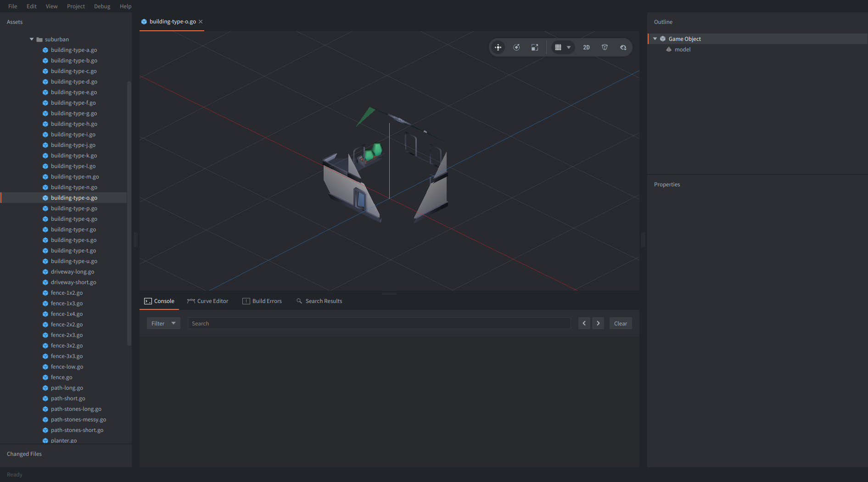868x482 pixels.
Task: Select the Rotate tool in scene toolbar
Action: click(516, 47)
